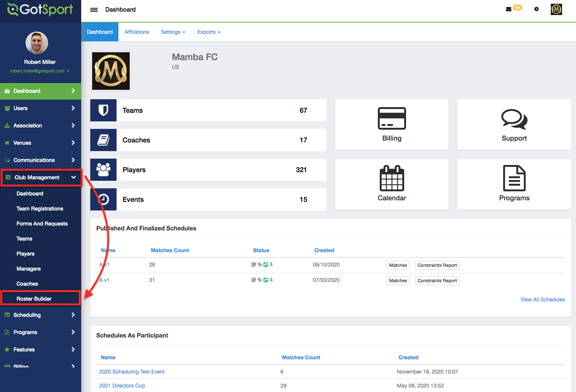This screenshot has height=392, width=576.
Task: Click the Mamba FC avatar in header
Action: point(556,9)
